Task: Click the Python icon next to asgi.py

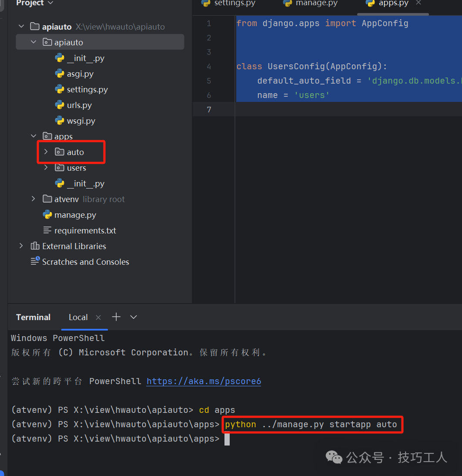Action: pyautogui.click(x=60, y=74)
